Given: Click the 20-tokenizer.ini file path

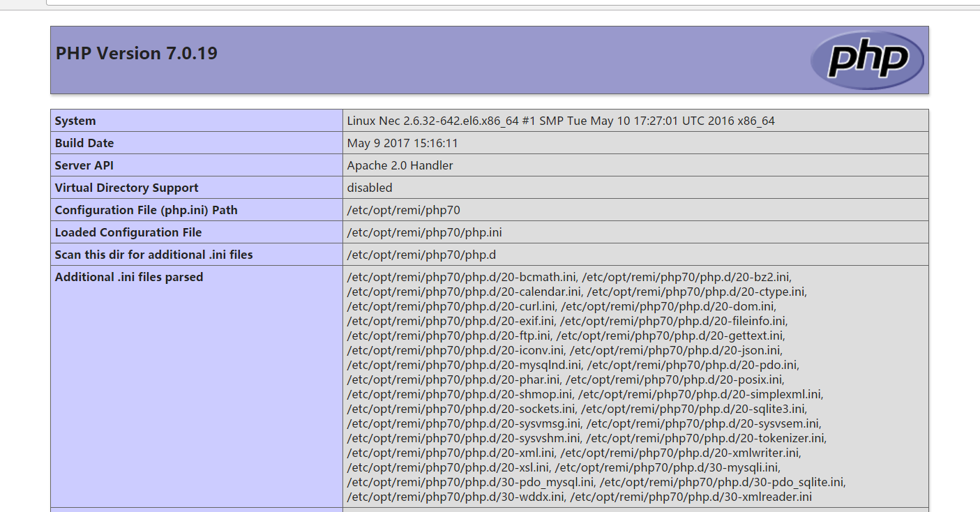Looking at the screenshot, I should [x=706, y=438].
